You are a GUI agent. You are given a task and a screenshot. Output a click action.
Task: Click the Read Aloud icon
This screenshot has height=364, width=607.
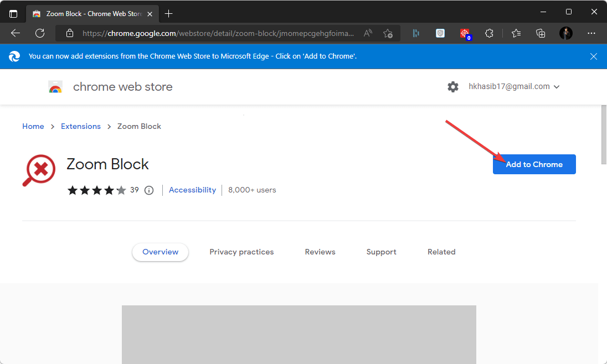click(368, 33)
